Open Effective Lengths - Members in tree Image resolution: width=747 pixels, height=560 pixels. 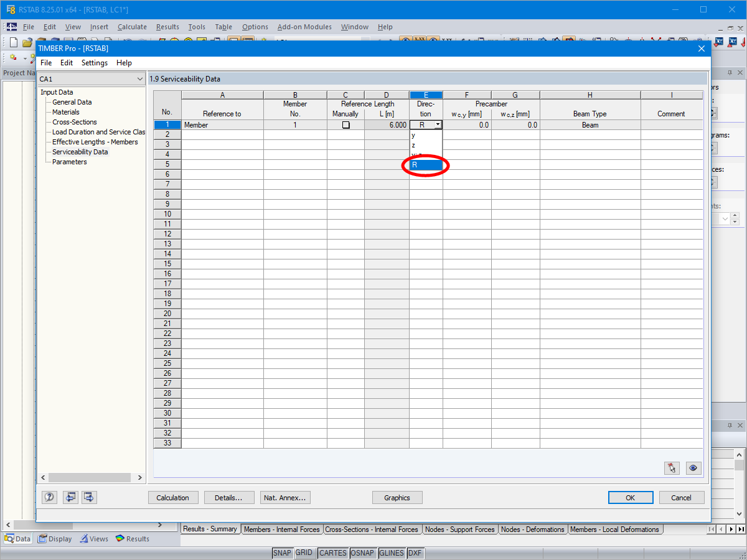[95, 142]
